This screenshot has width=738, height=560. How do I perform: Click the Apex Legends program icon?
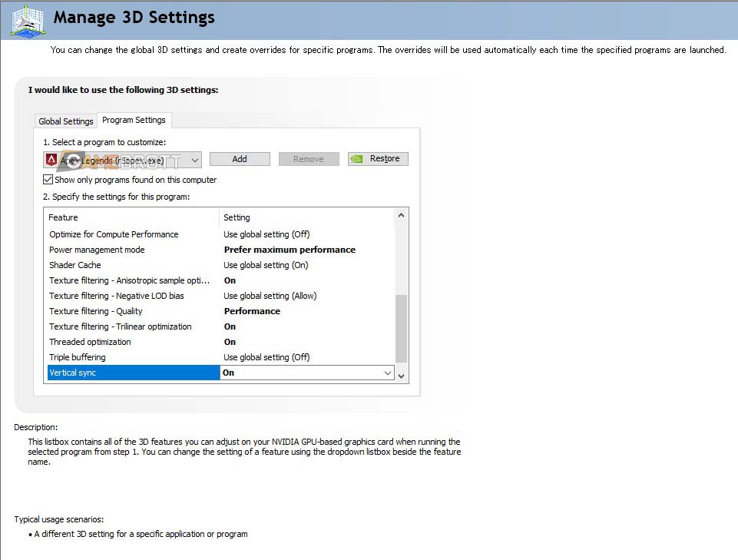click(x=51, y=160)
